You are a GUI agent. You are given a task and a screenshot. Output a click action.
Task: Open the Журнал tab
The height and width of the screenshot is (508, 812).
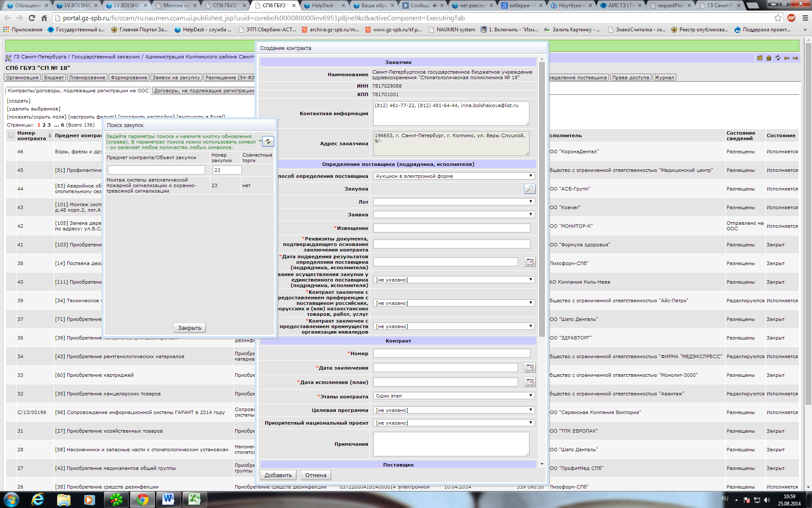point(664,77)
